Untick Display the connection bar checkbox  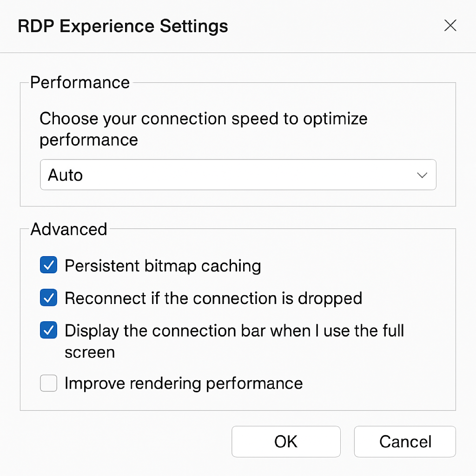[x=48, y=330]
